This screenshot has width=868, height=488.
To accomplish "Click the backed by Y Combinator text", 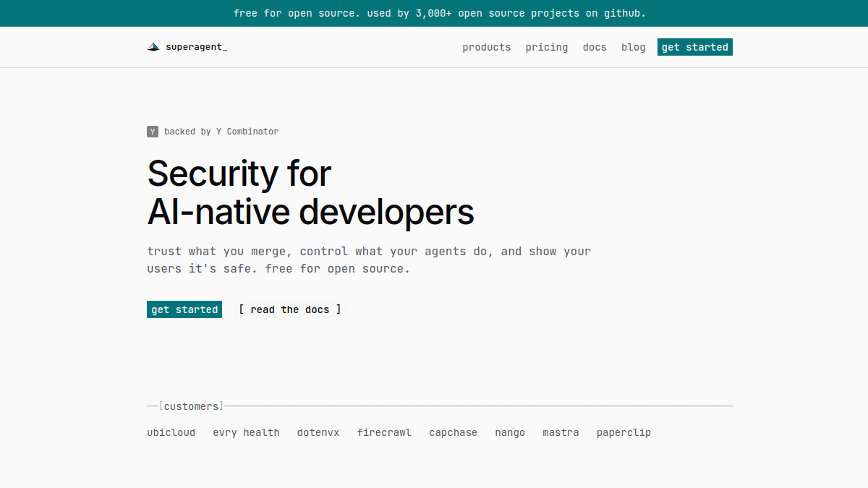I will (221, 132).
